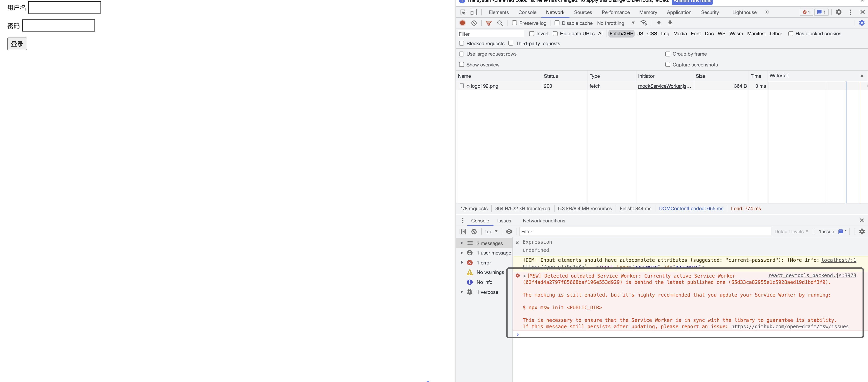Open the react_devtools_backend.js:3973 source link
868x382 pixels.
(812, 276)
